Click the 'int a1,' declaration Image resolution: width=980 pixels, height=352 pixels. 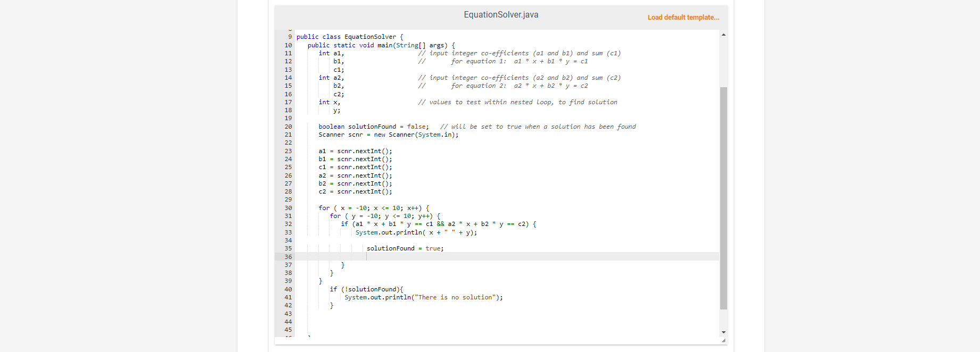click(332, 53)
